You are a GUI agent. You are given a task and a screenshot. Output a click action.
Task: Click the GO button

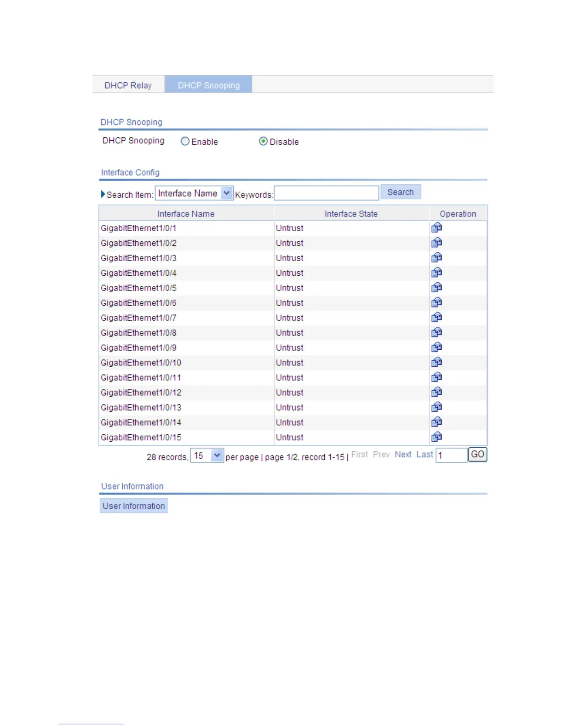[x=477, y=455]
